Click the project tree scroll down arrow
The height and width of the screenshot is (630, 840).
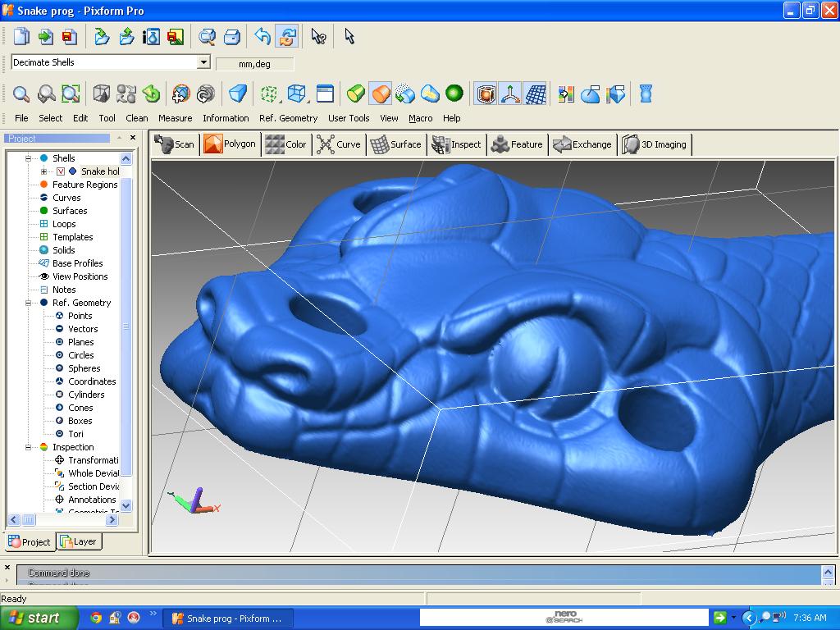126,505
